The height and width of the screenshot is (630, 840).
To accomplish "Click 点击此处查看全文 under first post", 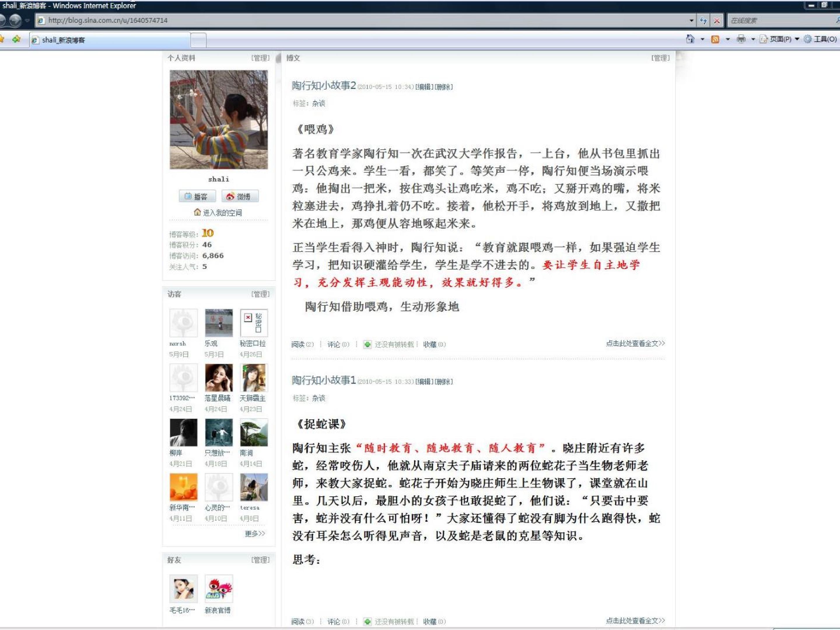I will (635, 343).
